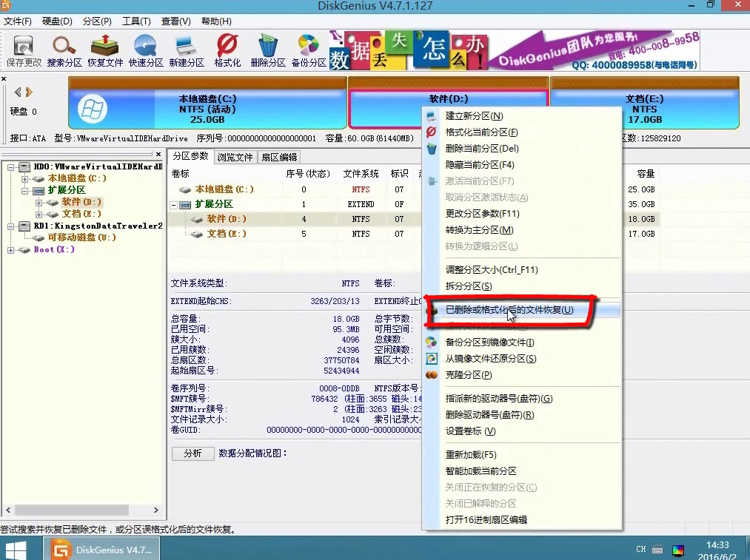750x560 pixels.
Task: Choose 建立新分区(N) from context menu
Action: (x=521, y=116)
